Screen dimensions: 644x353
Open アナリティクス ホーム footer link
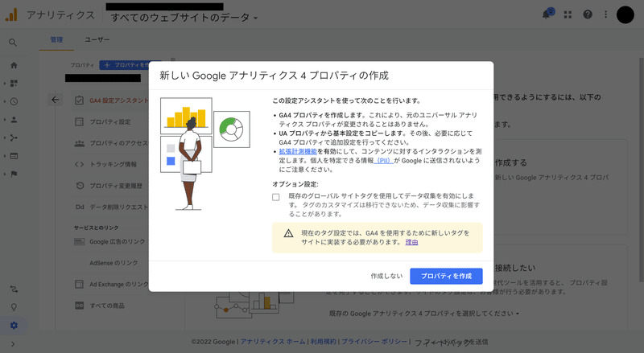(273, 342)
